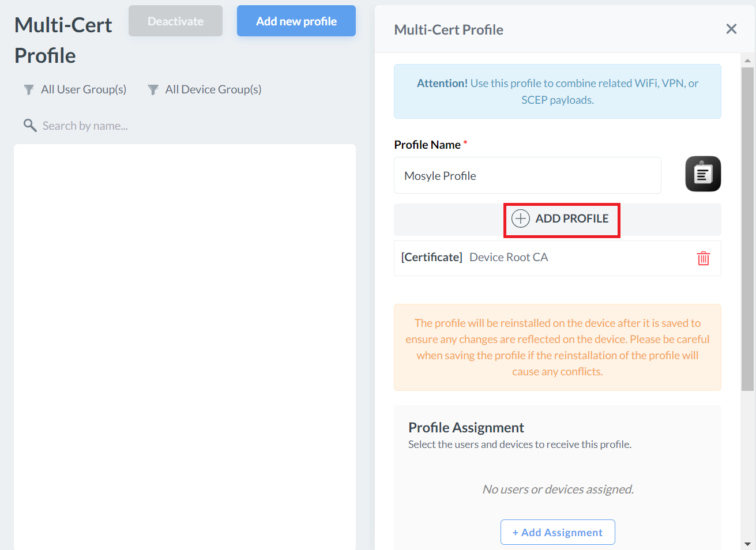Click the black clipboard profile icon
756x550 pixels.
702,174
